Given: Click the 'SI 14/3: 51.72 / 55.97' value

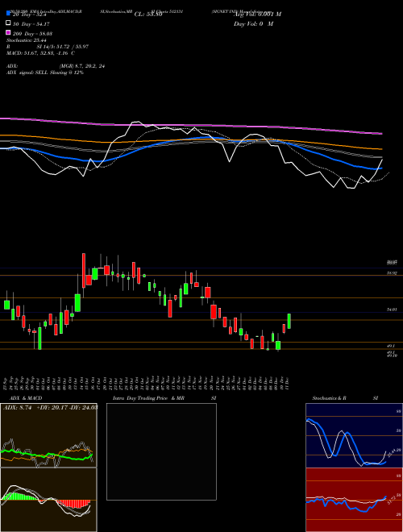Looking at the screenshot, I should click(x=63, y=47).
